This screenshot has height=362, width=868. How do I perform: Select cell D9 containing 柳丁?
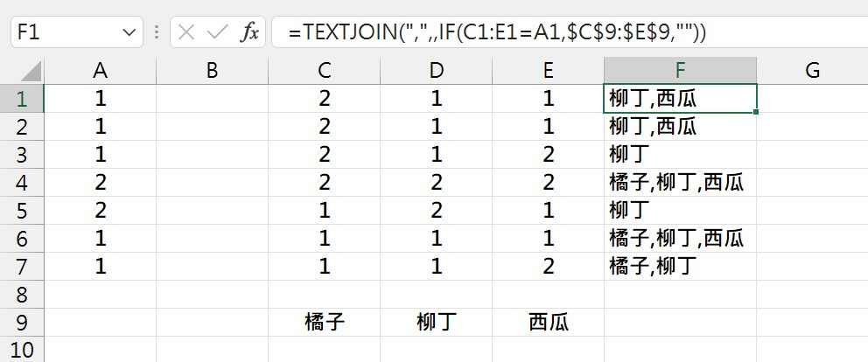[437, 322]
